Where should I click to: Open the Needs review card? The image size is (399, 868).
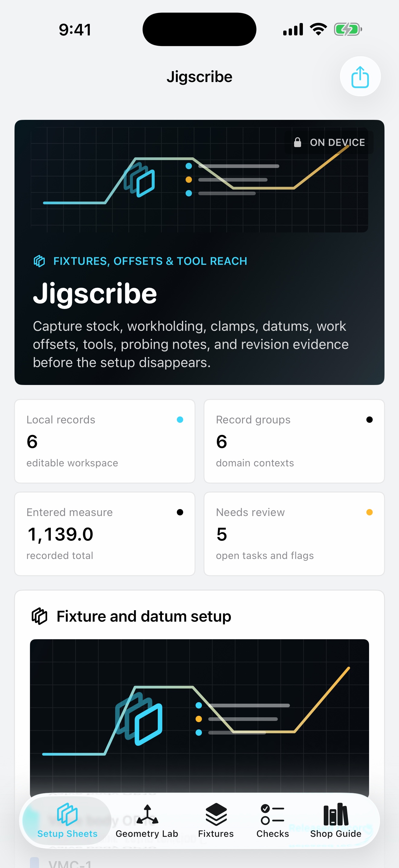click(294, 534)
